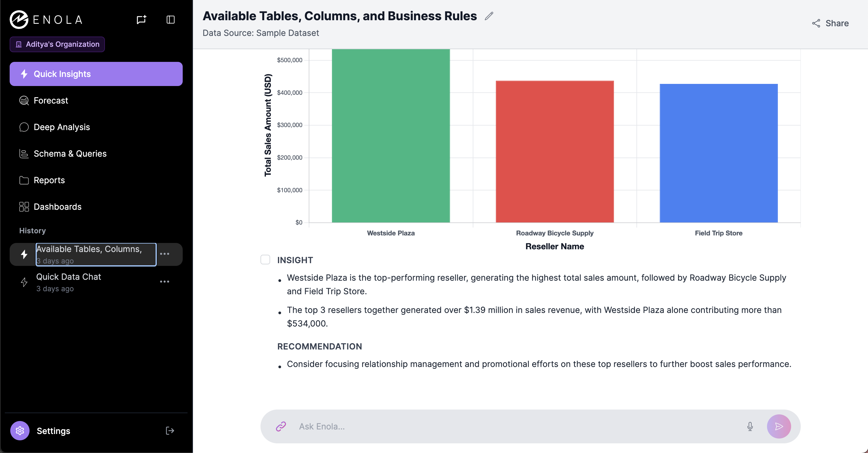Click the History section heading
The width and height of the screenshot is (868, 453).
point(32,231)
